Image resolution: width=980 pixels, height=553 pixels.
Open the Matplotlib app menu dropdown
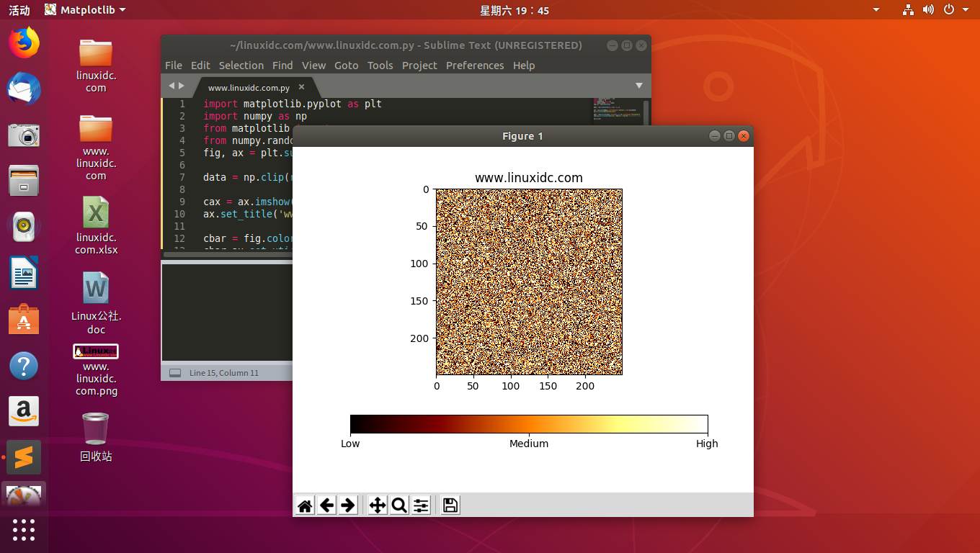[84, 10]
